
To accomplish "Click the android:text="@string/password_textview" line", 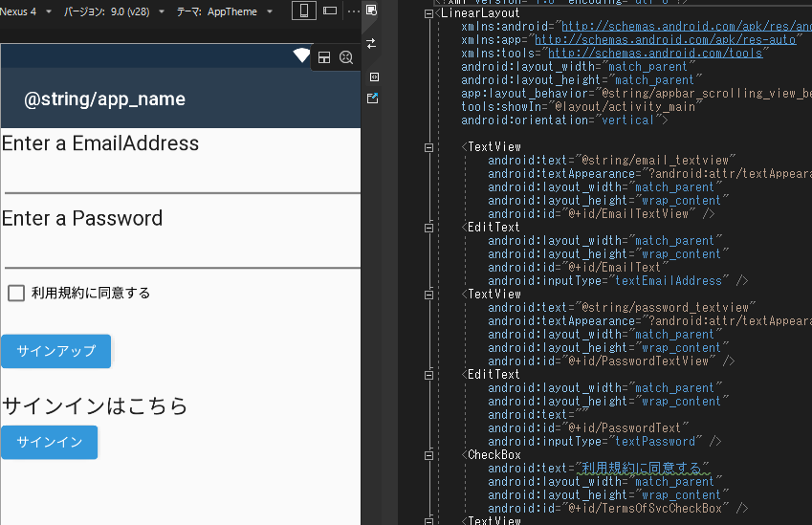I will coord(622,308).
